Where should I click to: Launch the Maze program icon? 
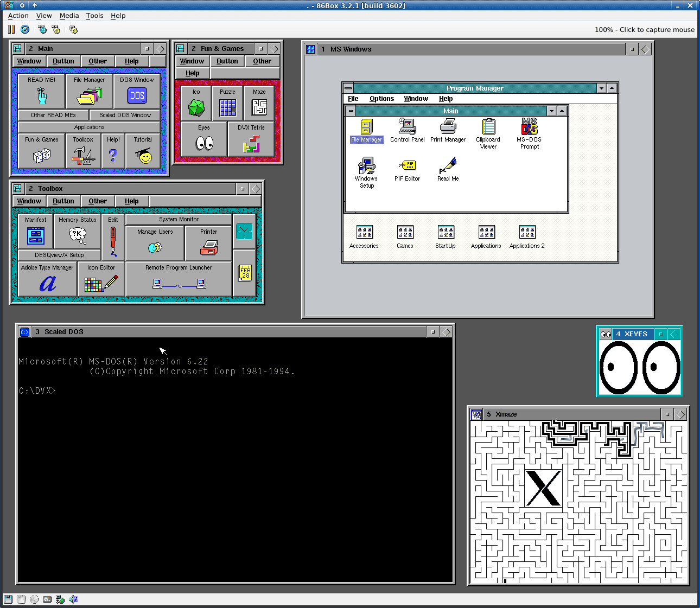tap(259, 103)
